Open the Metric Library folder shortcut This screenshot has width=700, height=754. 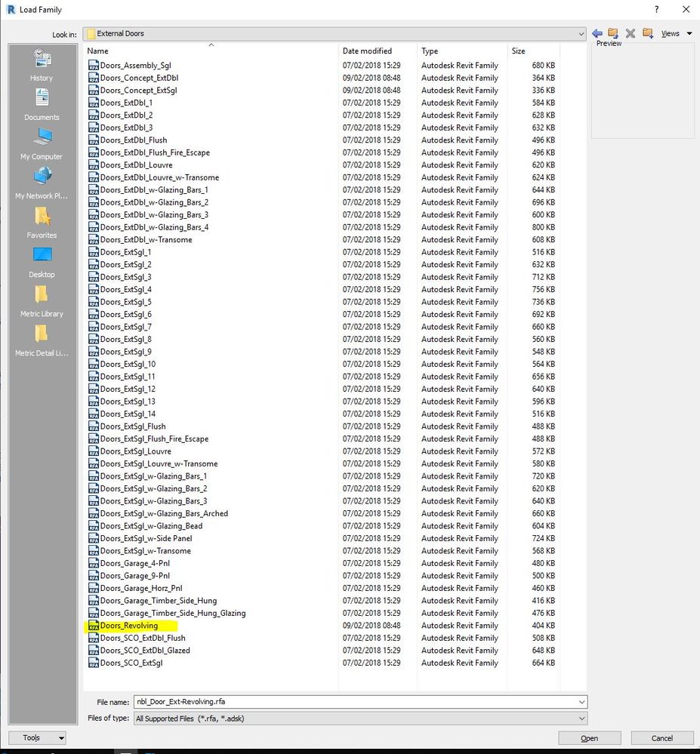click(x=42, y=301)
